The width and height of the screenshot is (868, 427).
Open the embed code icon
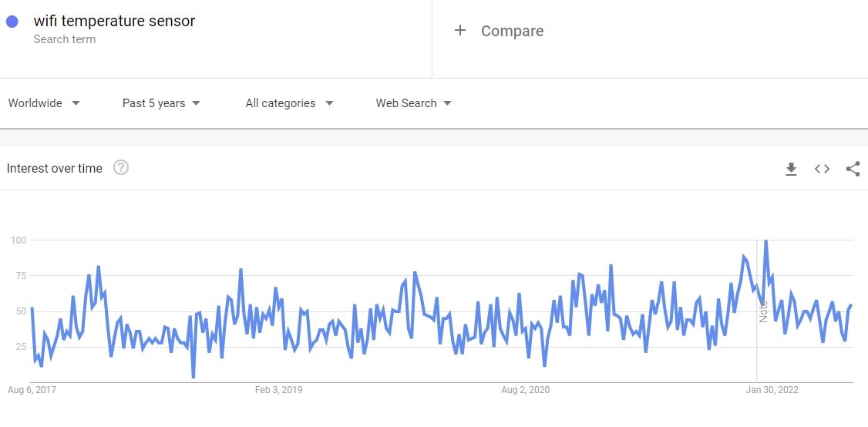[822, 169]
